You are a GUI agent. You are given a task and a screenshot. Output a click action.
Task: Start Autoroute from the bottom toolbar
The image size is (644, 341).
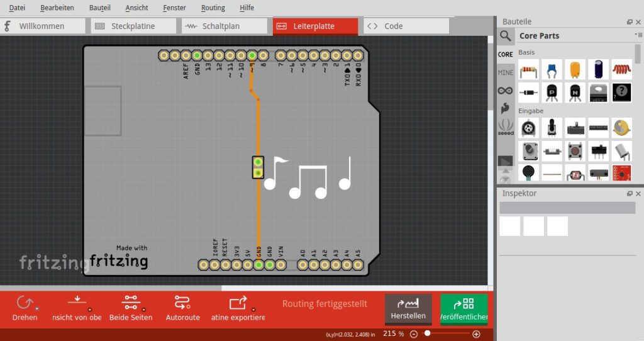click(182, 303)
